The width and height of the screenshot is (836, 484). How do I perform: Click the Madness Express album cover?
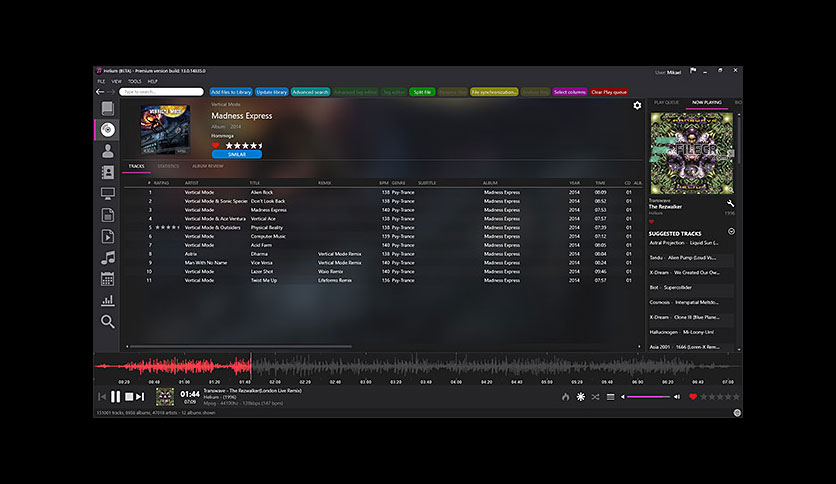pyautogui.click(x=165, y=130)
